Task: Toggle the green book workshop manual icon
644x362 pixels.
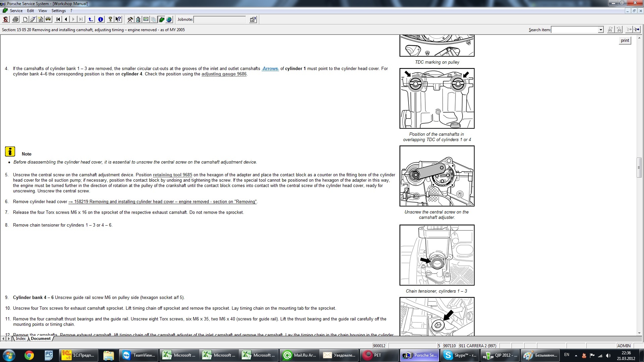Action: coord(162,19)
